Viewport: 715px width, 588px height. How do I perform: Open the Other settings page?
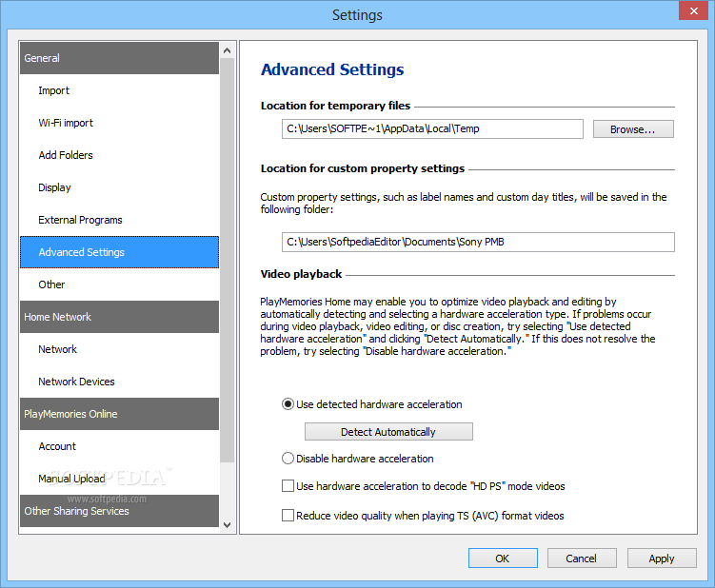[x=119, y=284]
